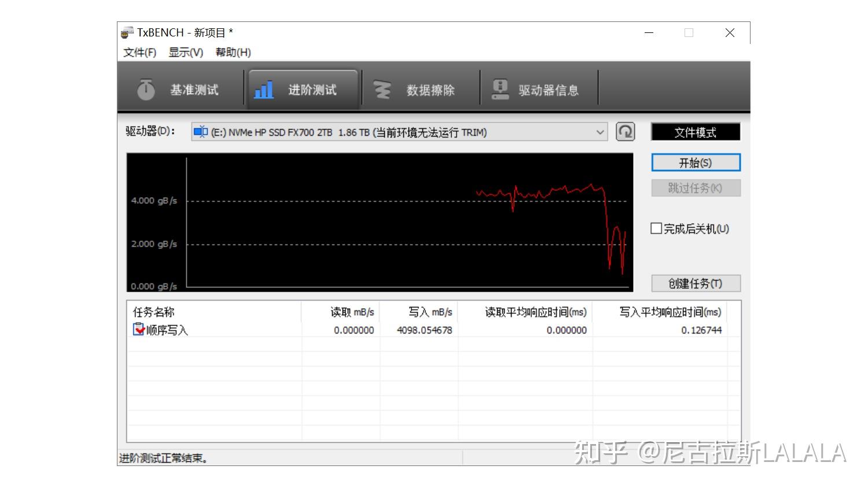Image resolution: width=868 pixels, height=488 pixels.
Task: Click the stopwatch icon on 基准测试
Action: pos(146,89)
